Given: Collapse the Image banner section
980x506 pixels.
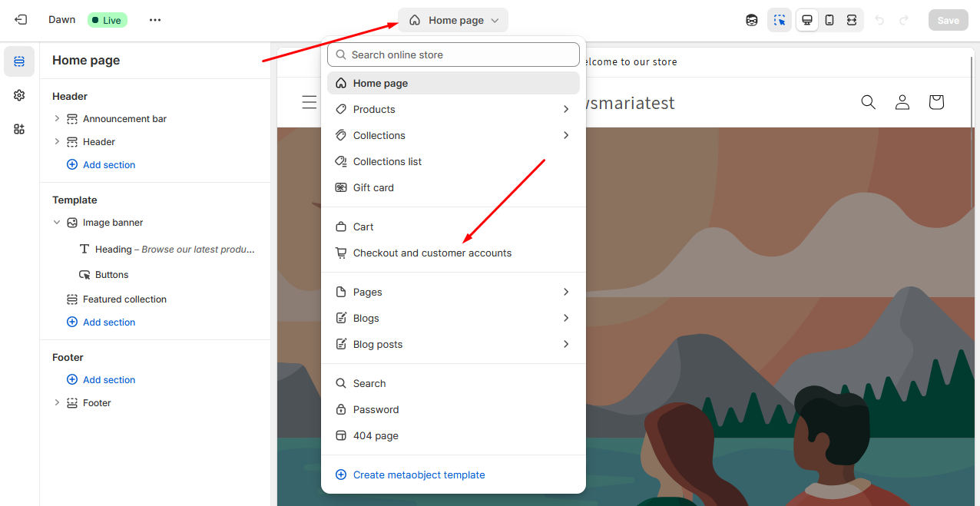Looking at the screenshot, I should (57, 222).
